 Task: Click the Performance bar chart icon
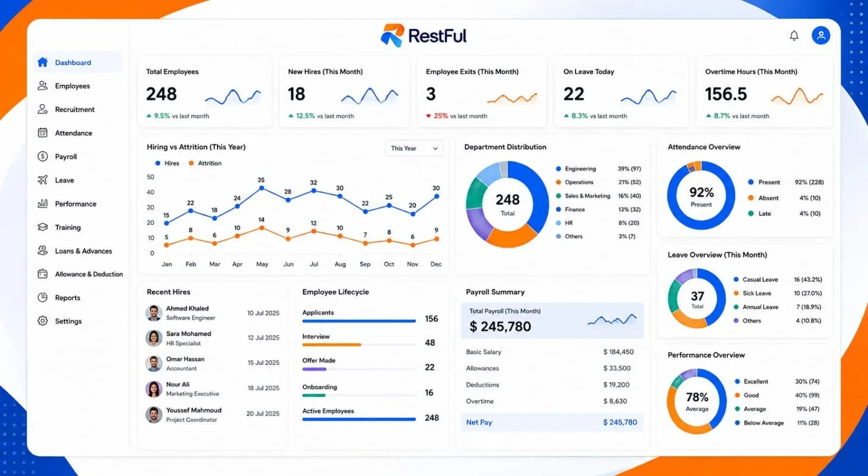coord(42,203)
